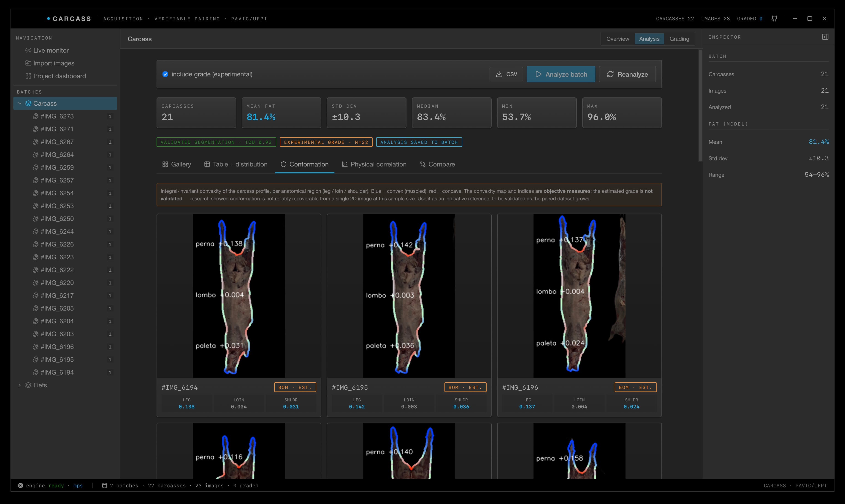This screenshot has height=504, width=845.
Task: Click the database icon in status bar
Action: point(105,486)
